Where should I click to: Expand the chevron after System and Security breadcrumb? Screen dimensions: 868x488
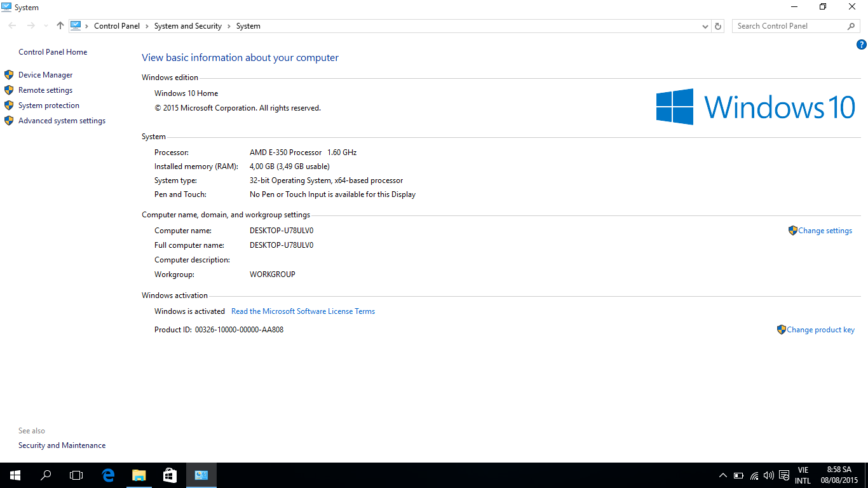(x=229, y=26)
